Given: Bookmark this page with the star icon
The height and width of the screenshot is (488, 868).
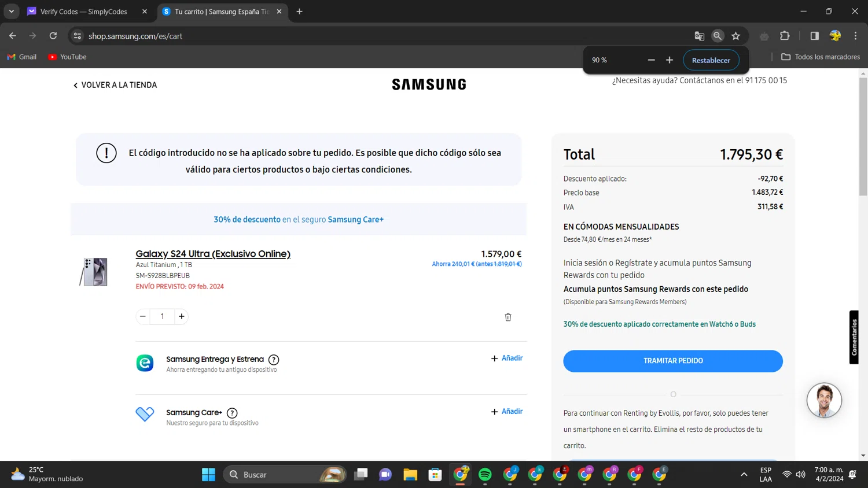Looking at the screenshot, I should click(x=735, y=36).
